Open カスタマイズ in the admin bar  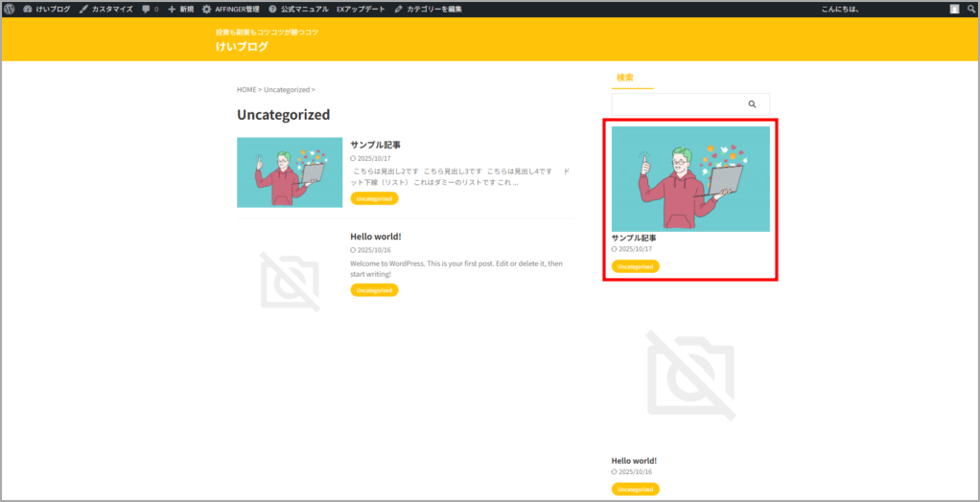[x=105, y=9]
